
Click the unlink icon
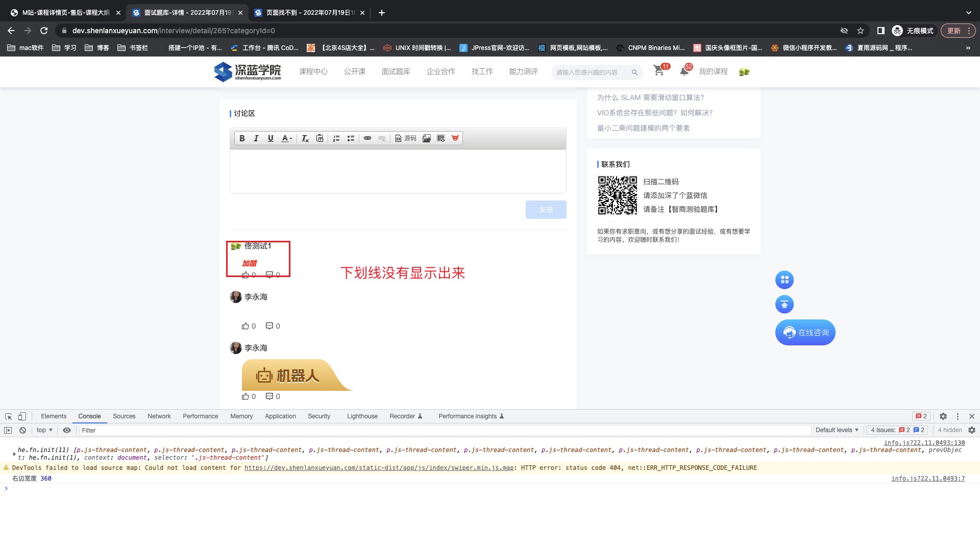(x=382, y=138)
